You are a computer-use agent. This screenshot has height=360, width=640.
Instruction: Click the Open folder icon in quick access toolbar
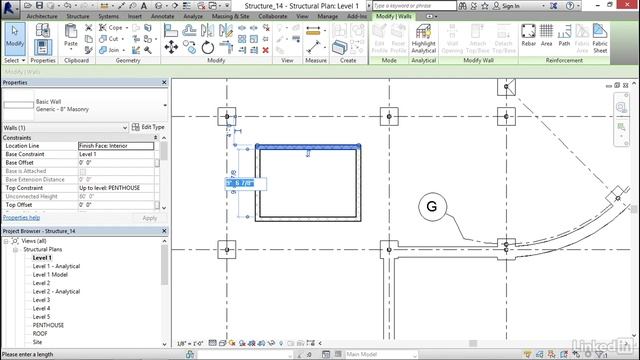tap(28, 6)
